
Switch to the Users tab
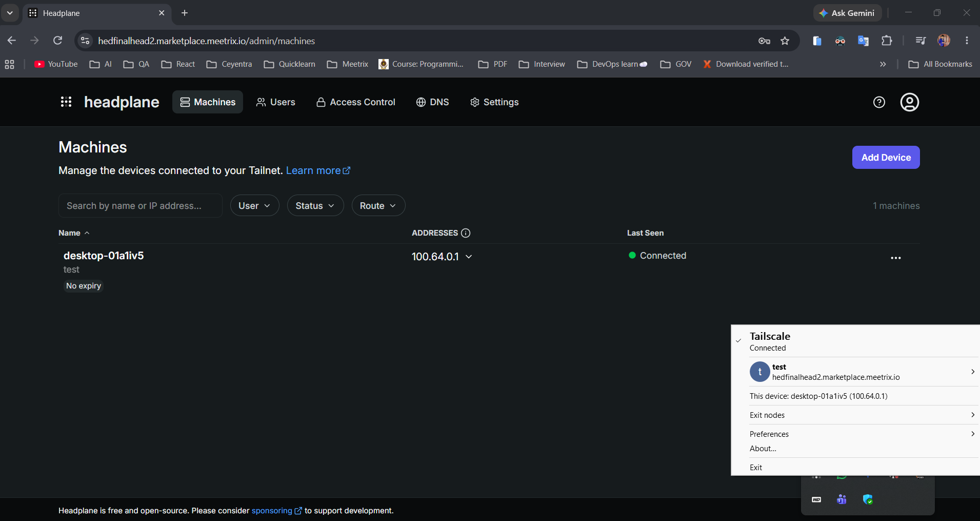point(276,102)
